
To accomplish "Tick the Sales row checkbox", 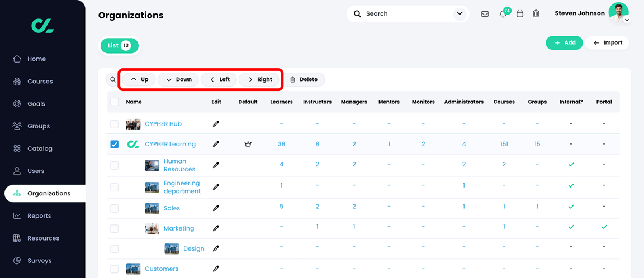I will coord(115,208).
